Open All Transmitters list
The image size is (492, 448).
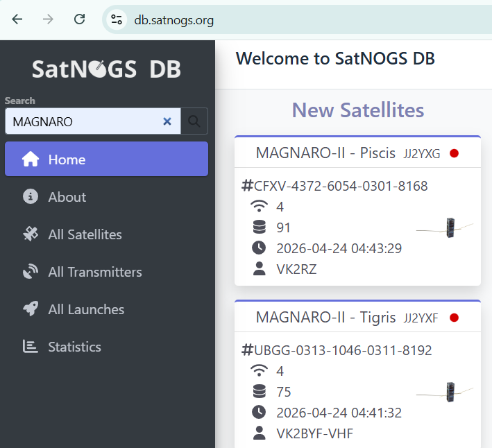tap(94, 272)
